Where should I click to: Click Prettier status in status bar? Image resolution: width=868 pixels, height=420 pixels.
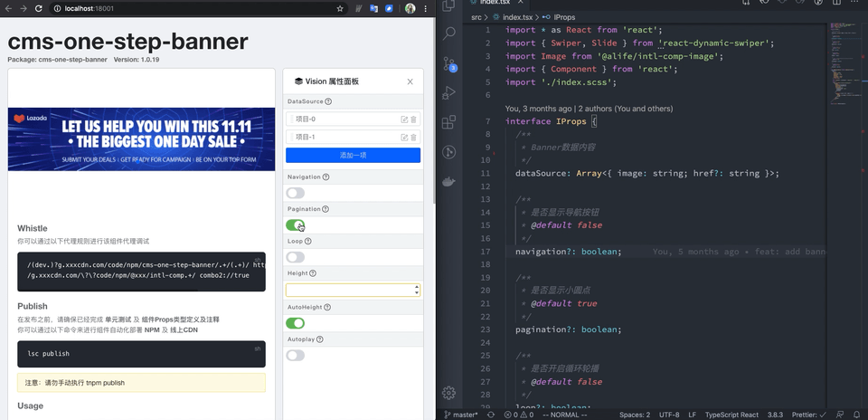[x=810, y=415]
